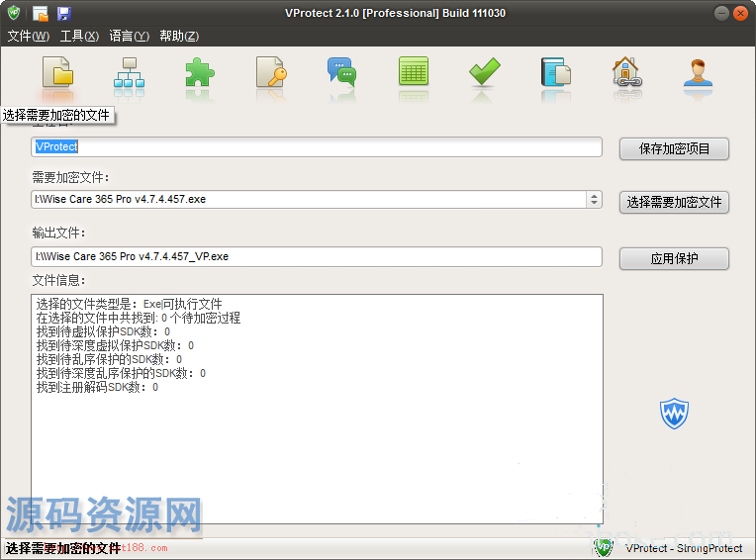Open the document with key license icon

(x=271, y=72)
